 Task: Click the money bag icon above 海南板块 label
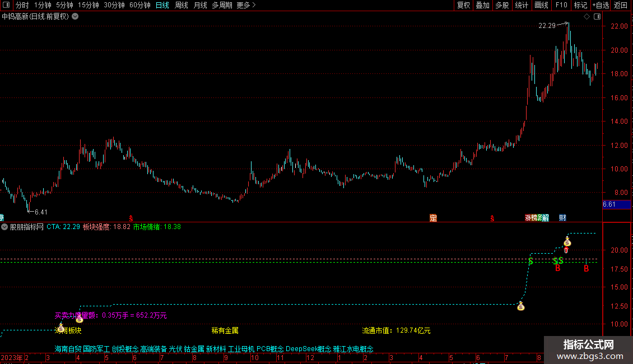tap(60, 327)
